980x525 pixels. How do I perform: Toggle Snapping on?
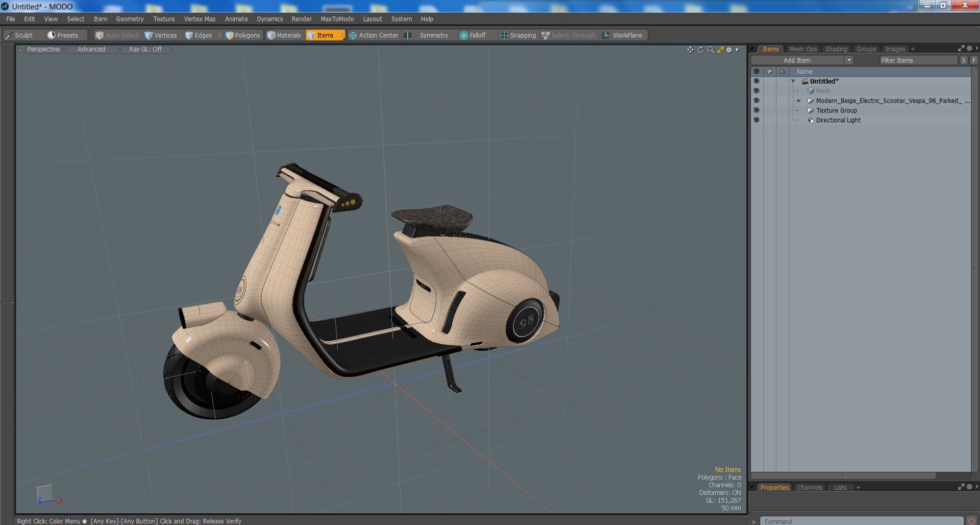pyautogui.click(x=518, y=35)
